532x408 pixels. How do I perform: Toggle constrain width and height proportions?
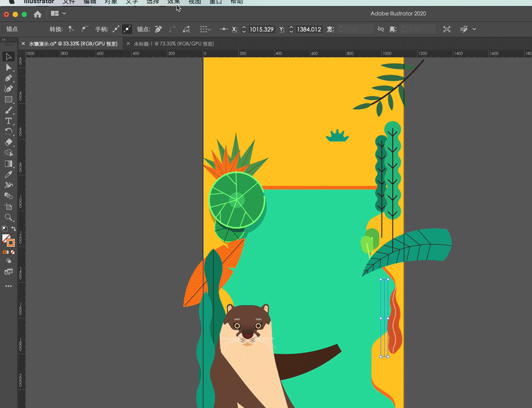(381, 29)
